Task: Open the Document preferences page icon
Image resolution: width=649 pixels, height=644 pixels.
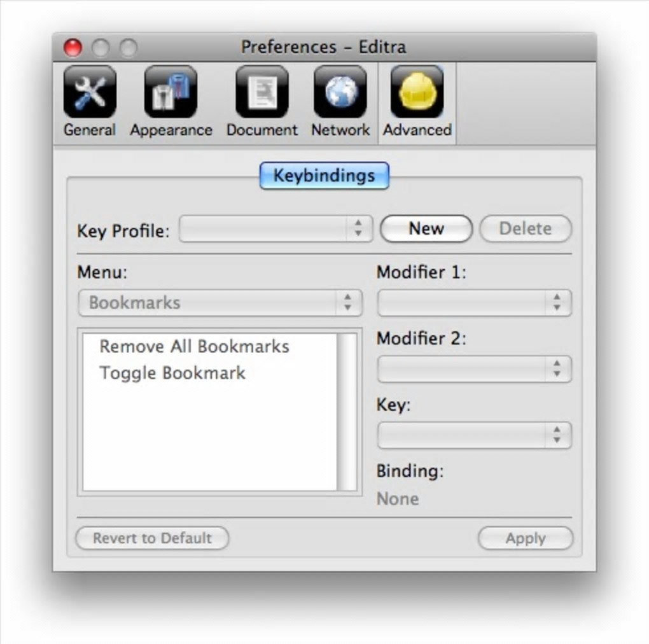Action: click(x=262, y=92)
